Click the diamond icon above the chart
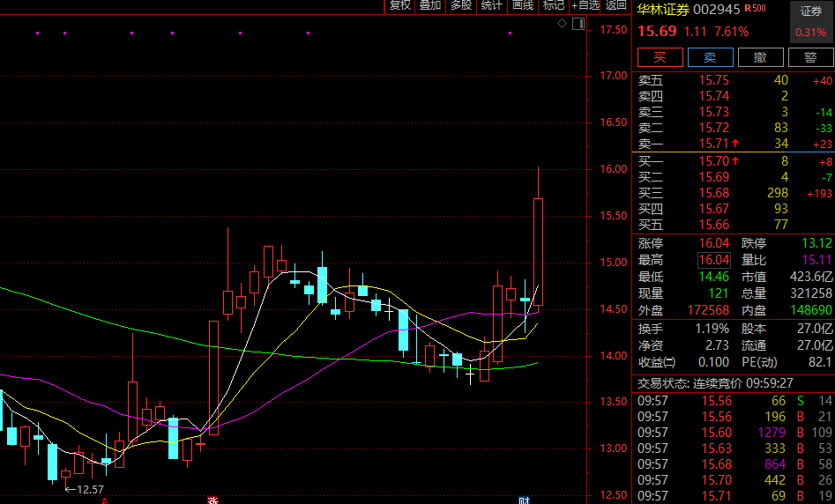Viewport: 835px width, 504px height. click(562, 24)
